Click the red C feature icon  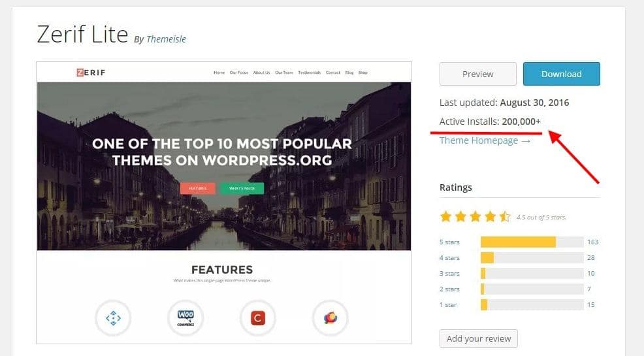[258, 318]
